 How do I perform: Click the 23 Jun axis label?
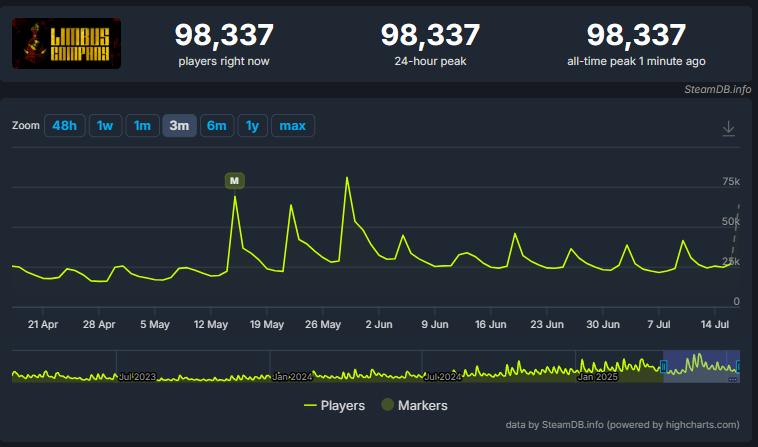[x=547, y=324]
